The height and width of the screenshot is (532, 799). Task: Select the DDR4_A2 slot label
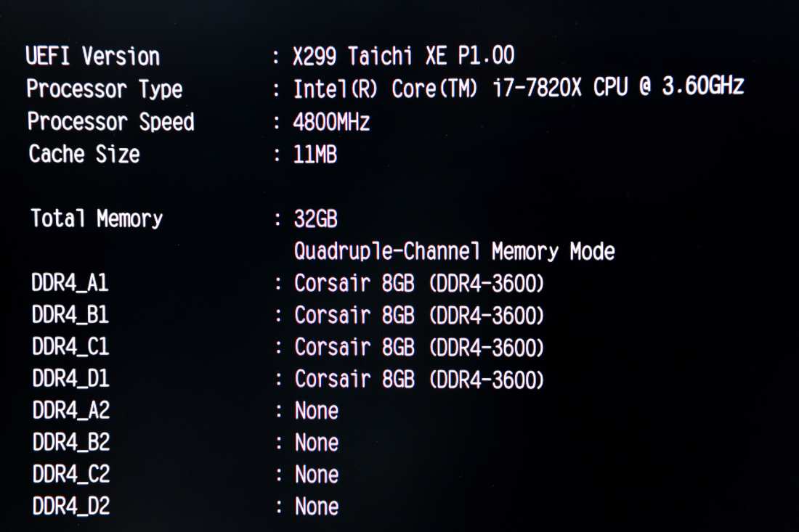(x=70, y=411)
